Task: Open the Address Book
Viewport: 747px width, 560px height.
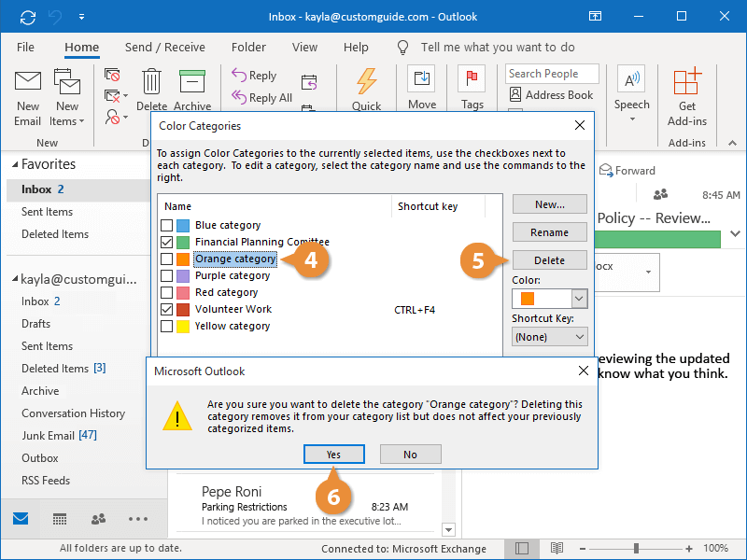Action: pos(551,95)
